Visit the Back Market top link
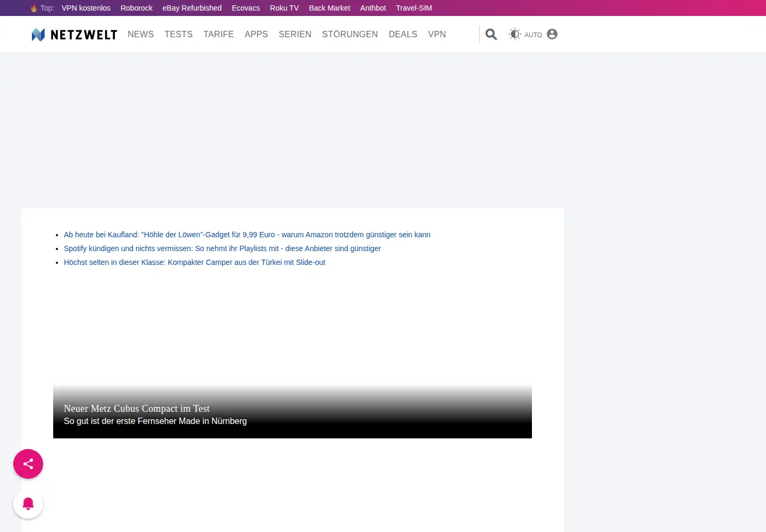 pos(330,8)
